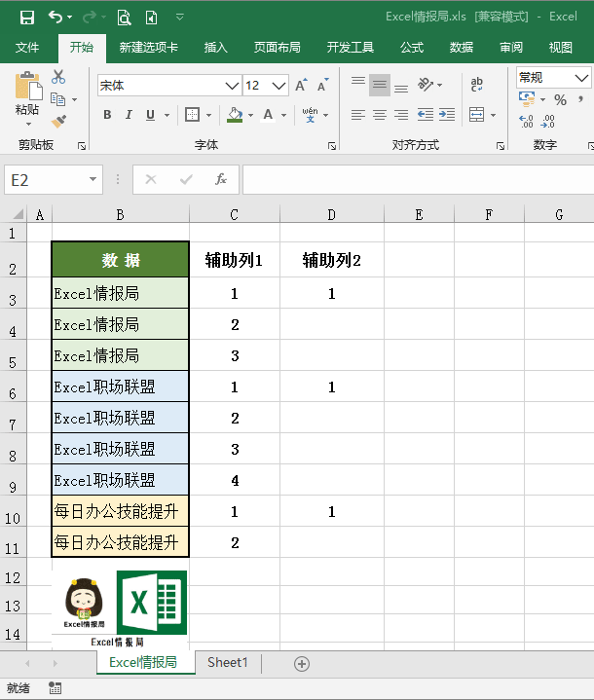Open font settings dialog launcher
The height and width of the screenshot is (700, 594).
332,146
